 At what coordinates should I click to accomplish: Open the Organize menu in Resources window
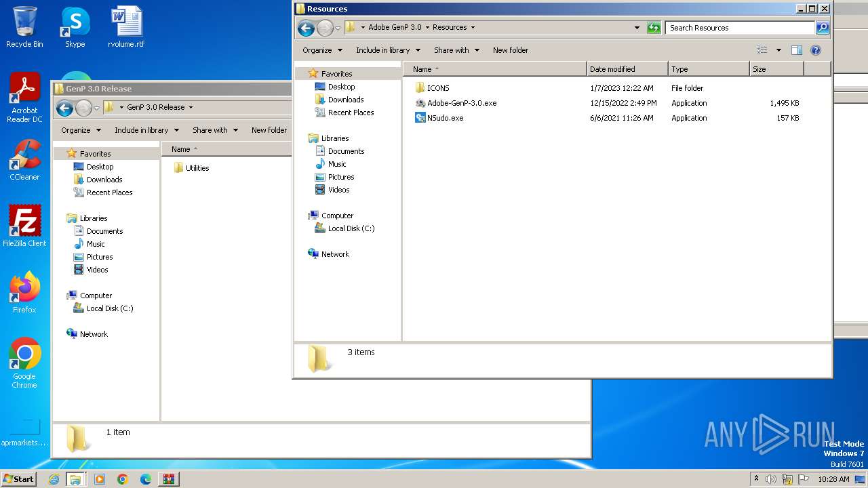[324, 50]
